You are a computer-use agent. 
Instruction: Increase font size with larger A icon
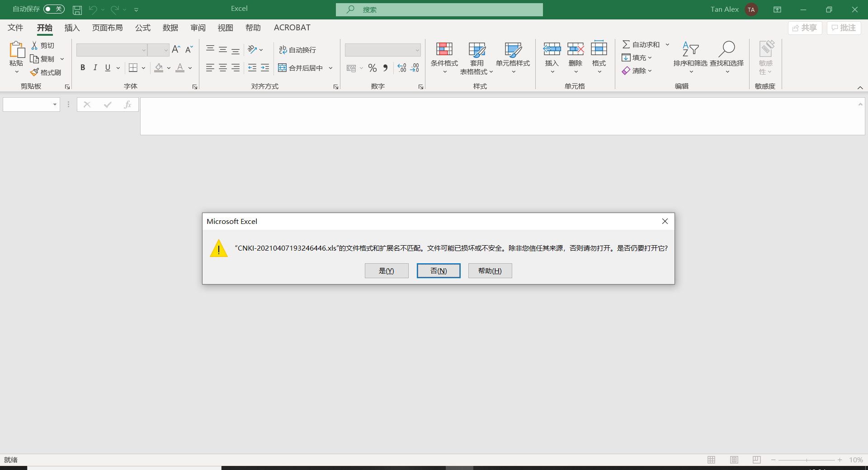point(176,49)
